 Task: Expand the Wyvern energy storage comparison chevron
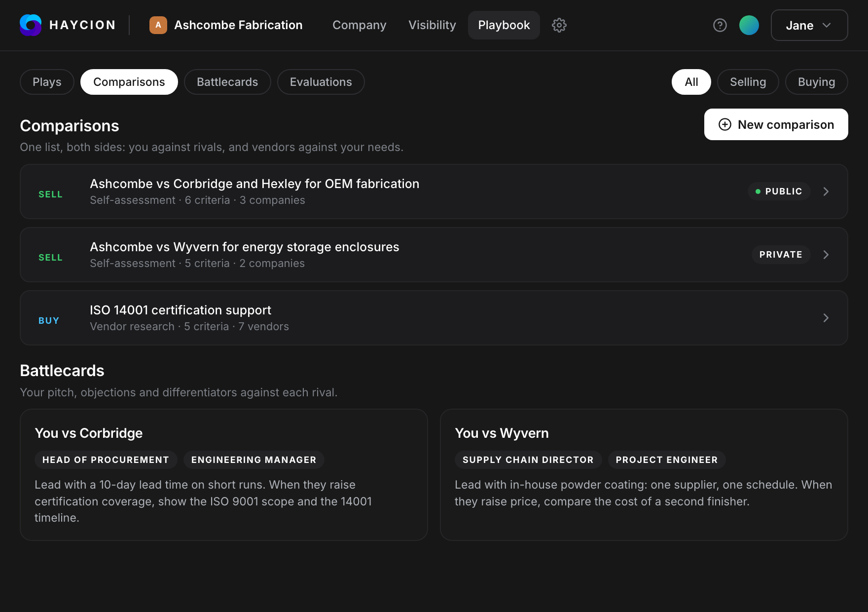point(826,255)
